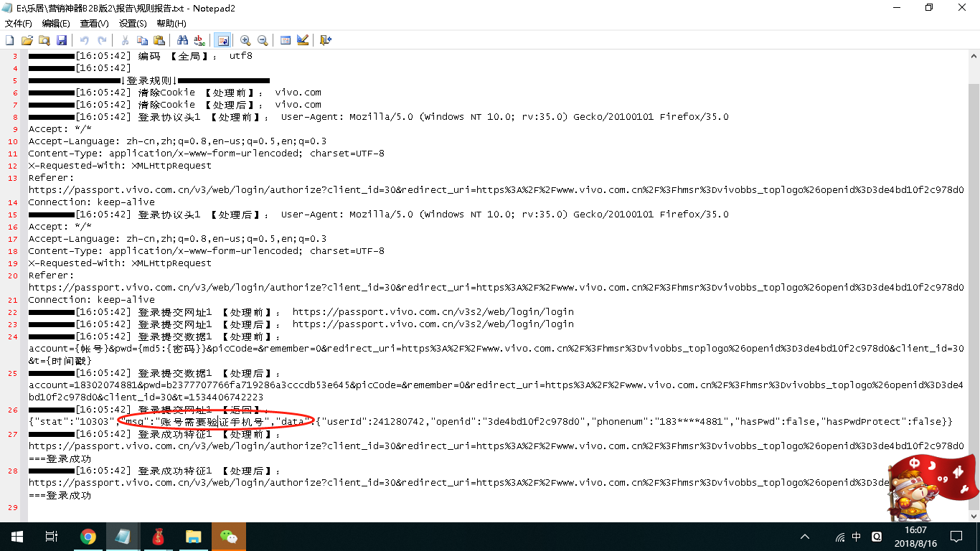Copy selection with the toolbar copy icon
This screenshot has height=551, width=980.
(142, 40)
